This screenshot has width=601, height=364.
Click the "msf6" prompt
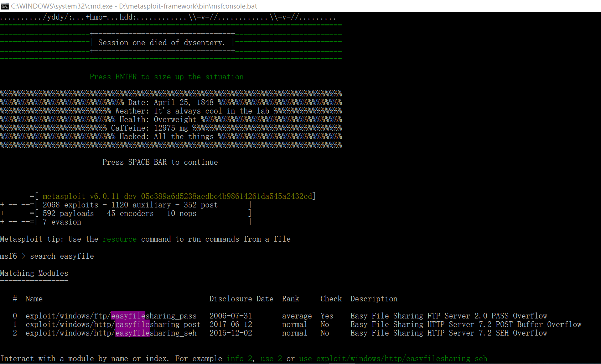[9, 256]
